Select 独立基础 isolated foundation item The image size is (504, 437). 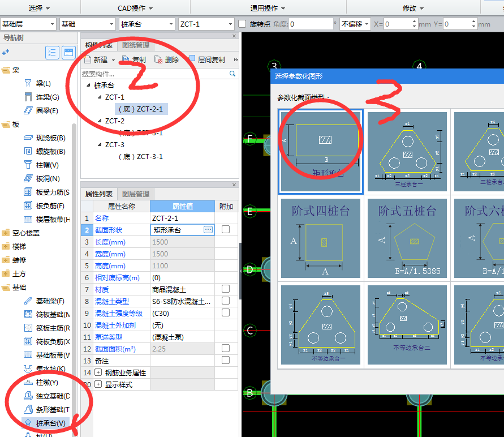(x=46, y=396)
